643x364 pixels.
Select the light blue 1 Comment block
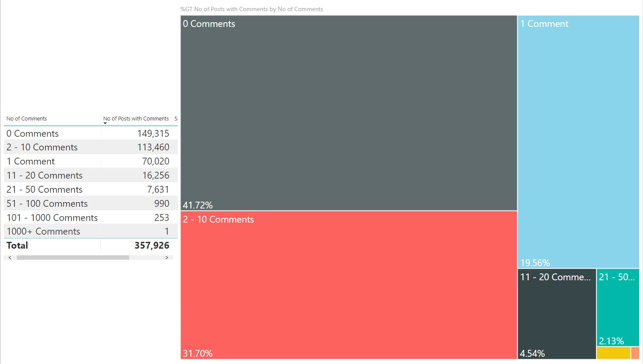[578, 142]
